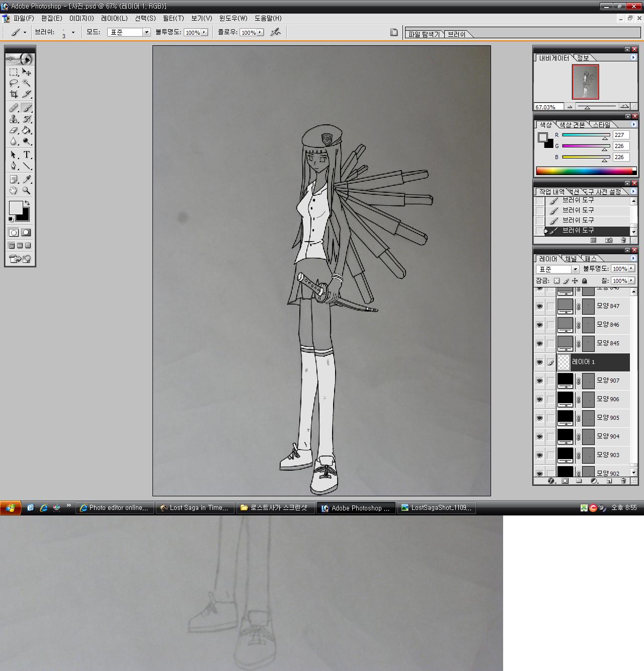This screenshot has height=671, width=644.
Task: Toggle airbrush option in options bar
Action: coord(275,32)
